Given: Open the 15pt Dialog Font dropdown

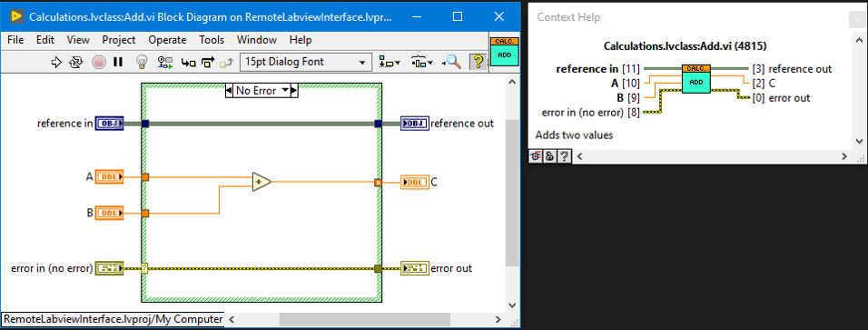Looking at the screenshot, I should (306, 62).
